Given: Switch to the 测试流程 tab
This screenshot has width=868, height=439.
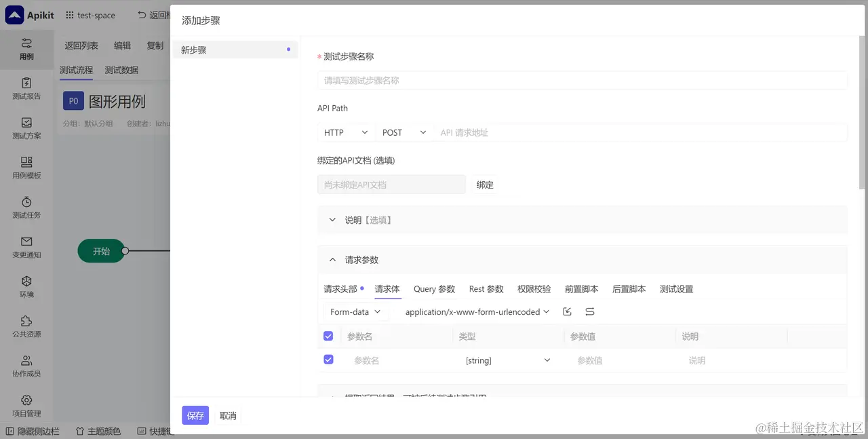Looking at the screenshot, I should pos(76,70).
